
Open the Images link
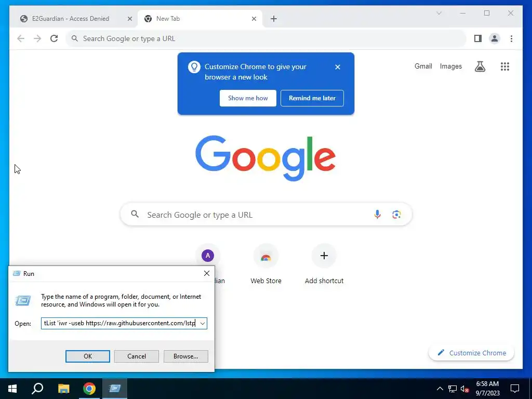click(450, 66)
